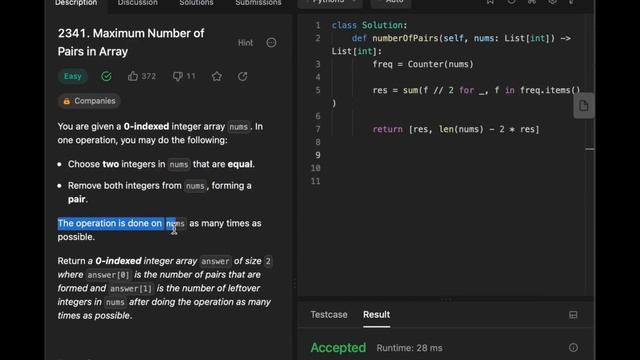The image size is (640, 360).
Task: Place cursor on 'freq = Counter(nums)' line
Action: [423, 64]
